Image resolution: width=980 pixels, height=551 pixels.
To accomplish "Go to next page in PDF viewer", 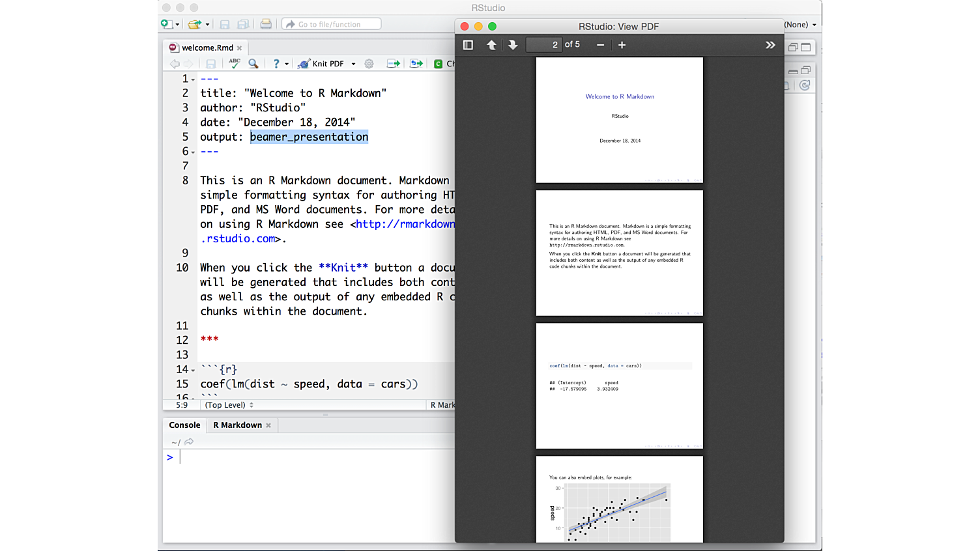I will [x=513, y=45].
